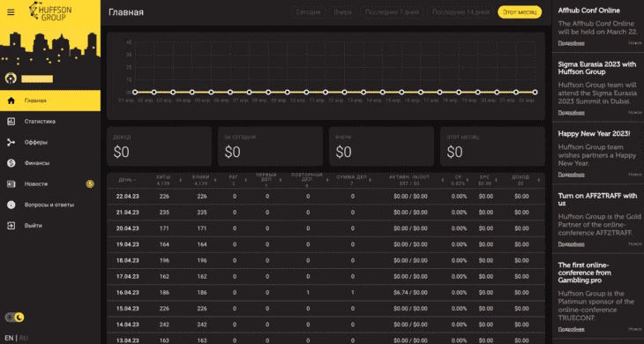Viewport: 644px width, 344px height.
Task: Click the date 21.04.23 row
Action: point(326,213)
